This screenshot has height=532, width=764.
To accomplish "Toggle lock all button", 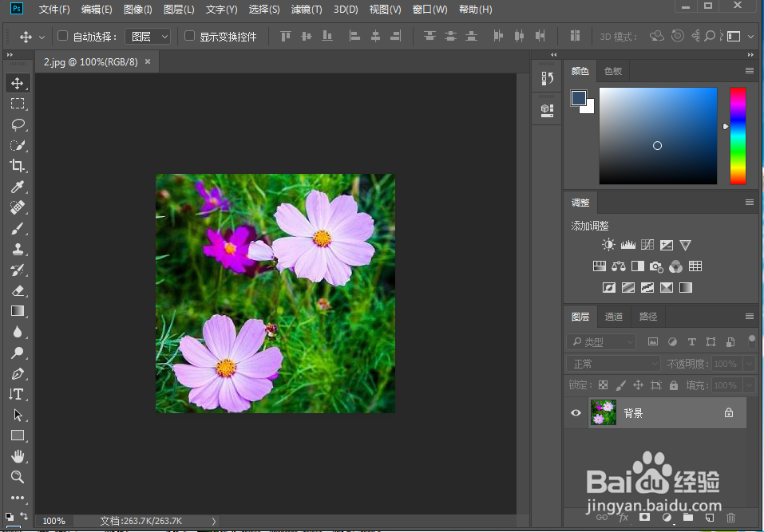I will click(674, 385).
